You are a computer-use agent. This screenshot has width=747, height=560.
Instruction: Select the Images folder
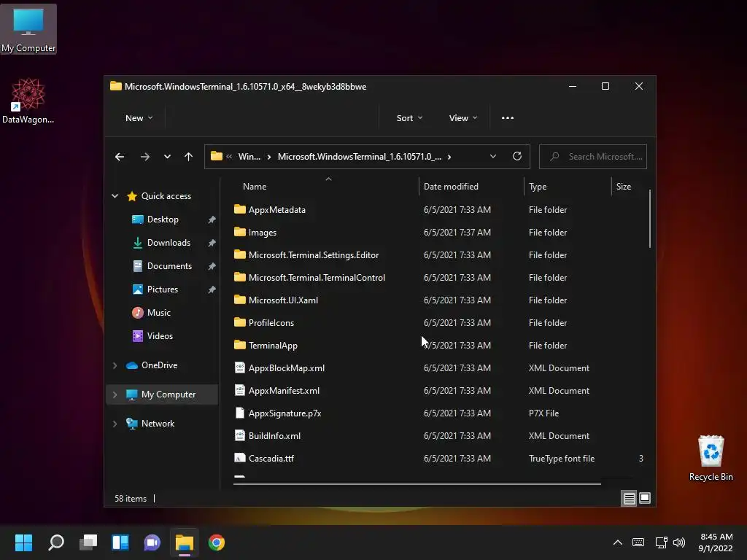coord(262,233)
